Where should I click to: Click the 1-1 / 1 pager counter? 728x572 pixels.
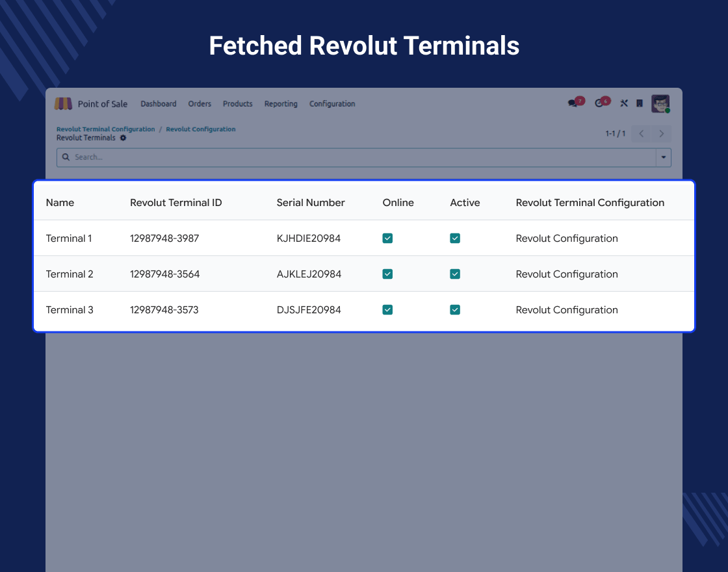coord(615,134)
